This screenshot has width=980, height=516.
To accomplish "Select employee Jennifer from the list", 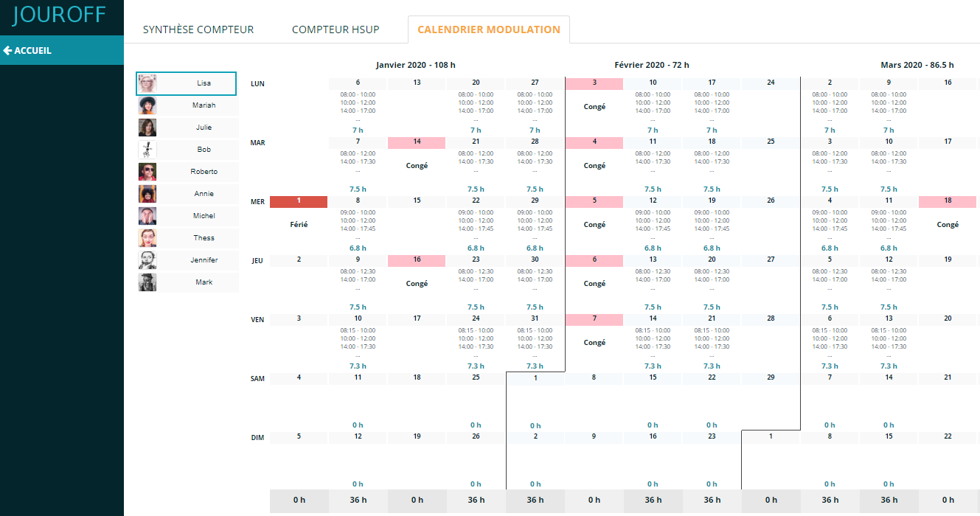I will 204,260.
